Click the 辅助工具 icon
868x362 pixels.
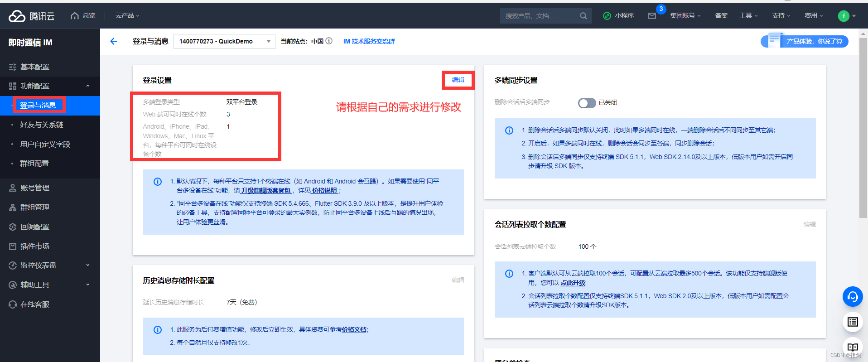pyautogui.click(x=13, y=285)
